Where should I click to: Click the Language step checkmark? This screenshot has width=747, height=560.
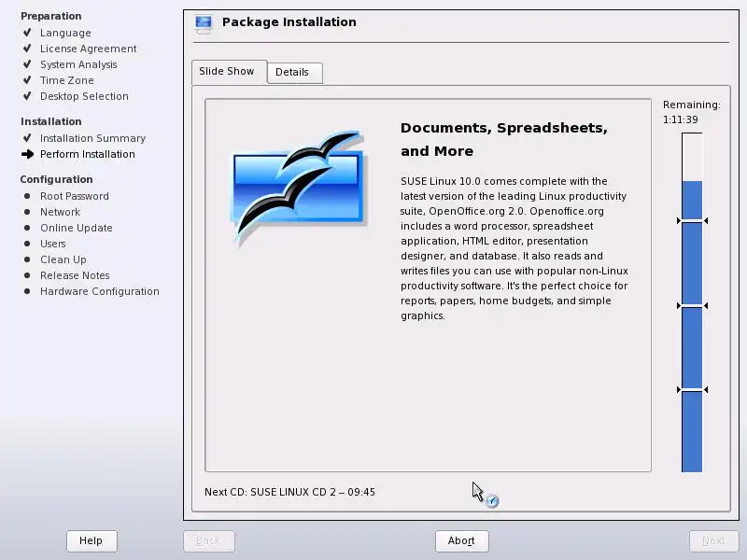point(27,33)
